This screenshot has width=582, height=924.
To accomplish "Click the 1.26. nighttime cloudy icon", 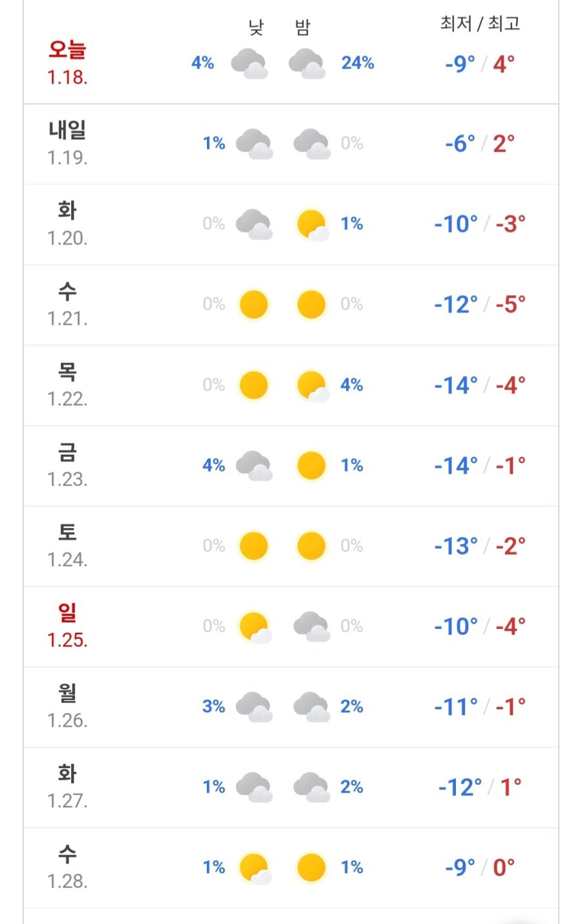I will [311, 707].
